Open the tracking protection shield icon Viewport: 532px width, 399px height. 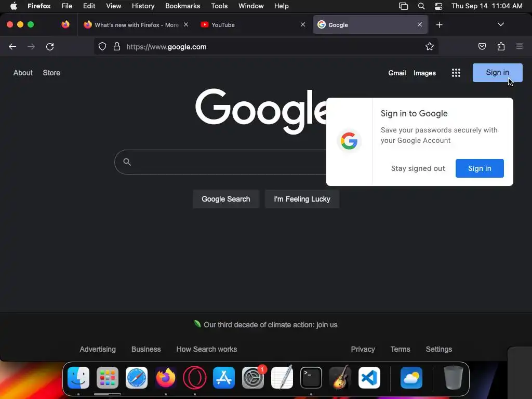102,46
